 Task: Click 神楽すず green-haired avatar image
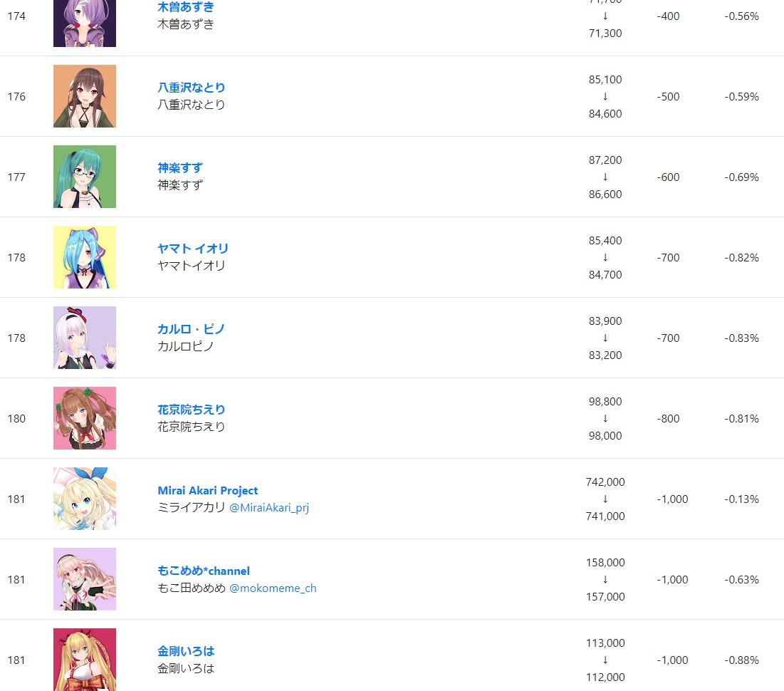coord(85,177)
